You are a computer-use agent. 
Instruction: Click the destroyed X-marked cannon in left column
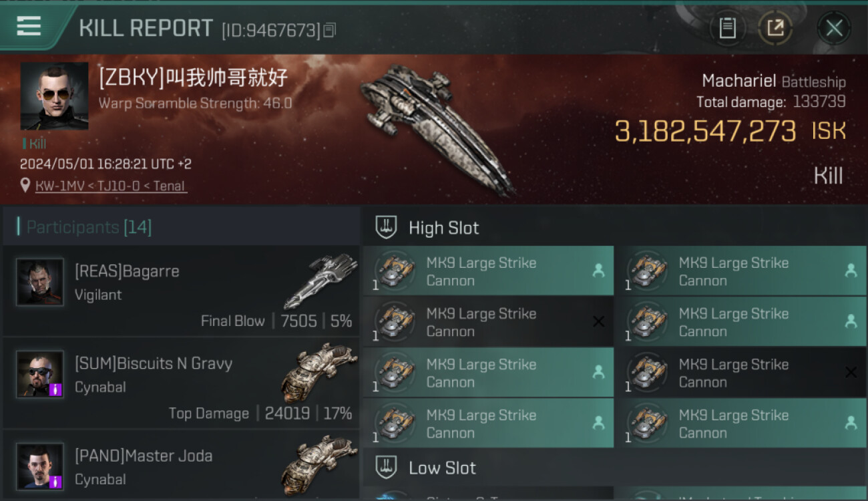click(x=488, y=322)
